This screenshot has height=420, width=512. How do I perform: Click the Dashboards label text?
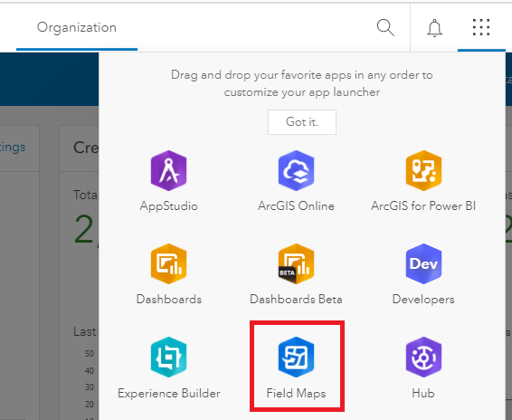click(x=169, y=300)
